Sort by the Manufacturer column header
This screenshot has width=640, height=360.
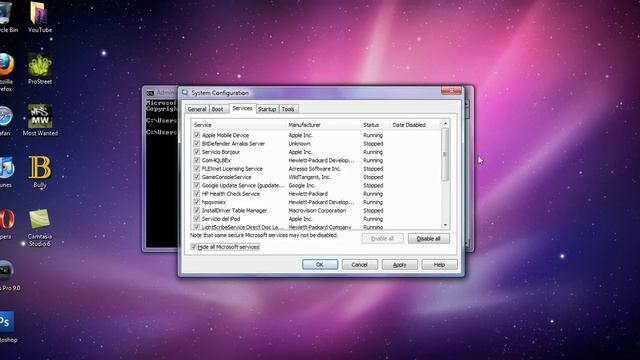(x=324, y=125)
